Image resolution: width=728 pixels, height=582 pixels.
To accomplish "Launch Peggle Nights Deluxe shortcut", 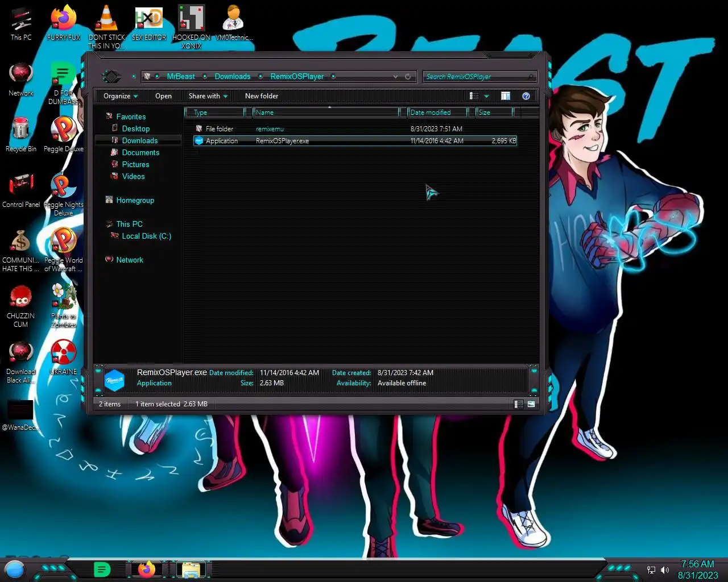I will pos(64,195).
